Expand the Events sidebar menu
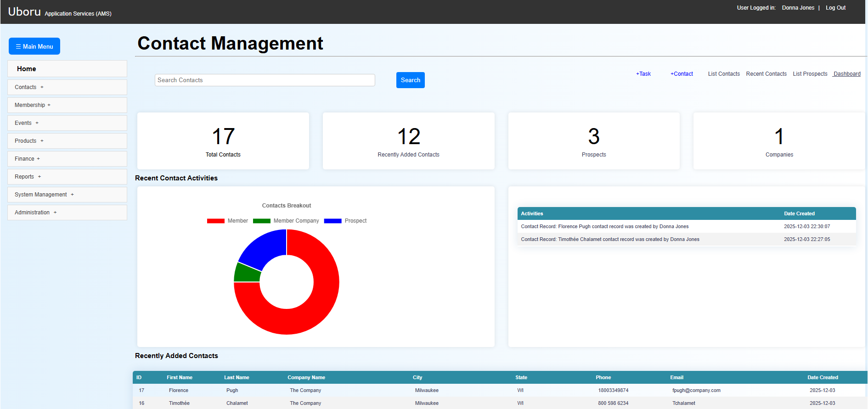The width and height of the screenshot is (868, 409). pyautogui.click(x=27, y=123)
